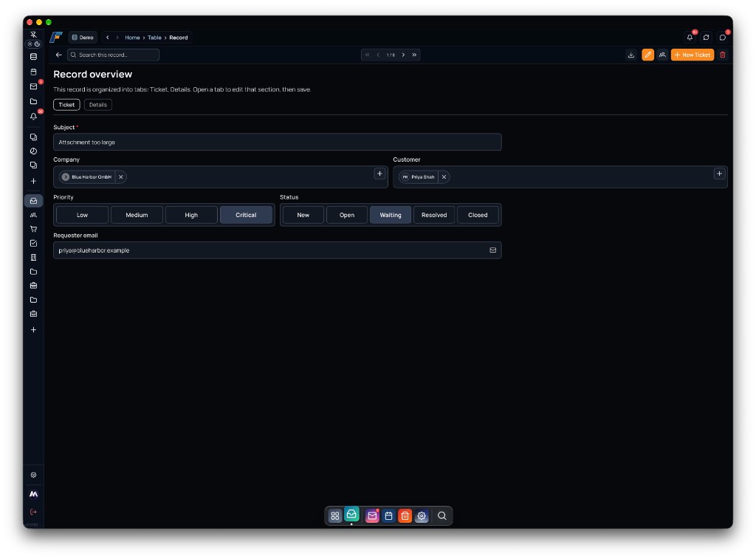Set status to Open
This screenshot has height=559, width=756.
(347, 215)
